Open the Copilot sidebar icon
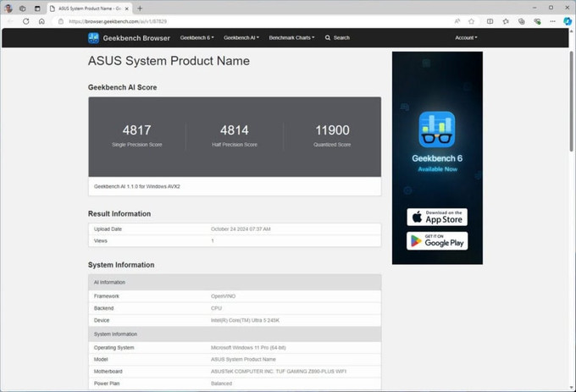This screenshot has height=392, width=576. [568, 21]
